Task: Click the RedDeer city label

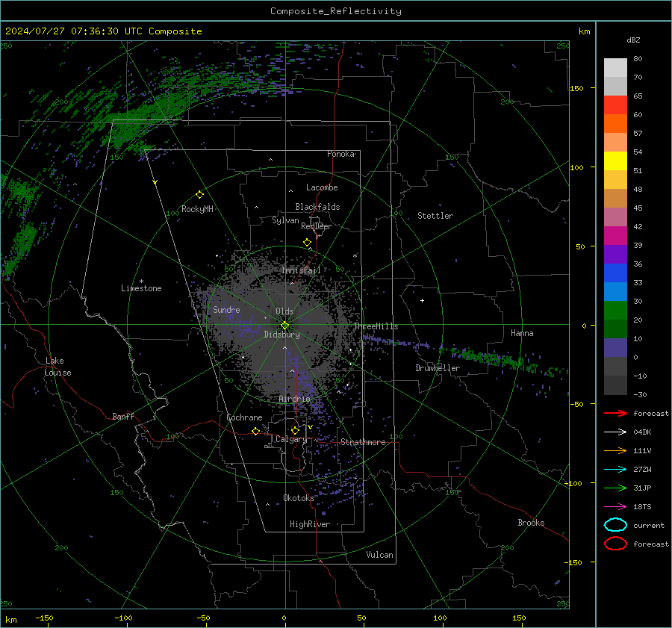Action: (317, 226)
